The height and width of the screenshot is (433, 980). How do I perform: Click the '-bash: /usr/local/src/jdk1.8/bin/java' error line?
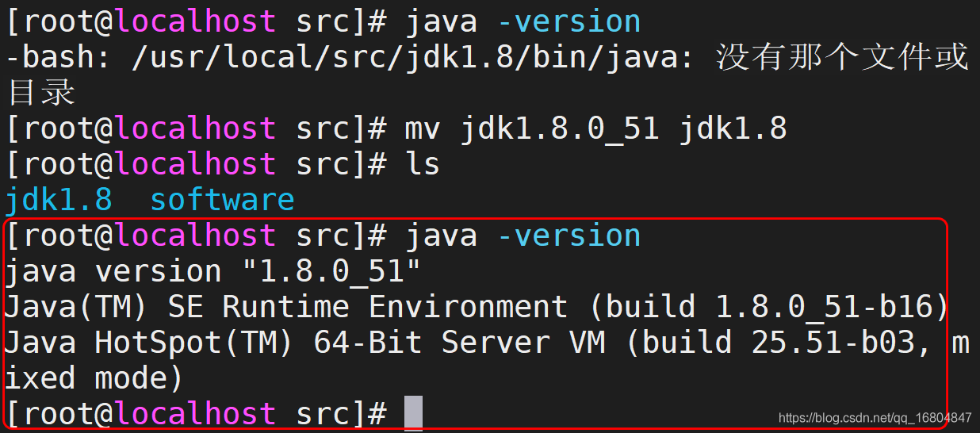(487, 58)
